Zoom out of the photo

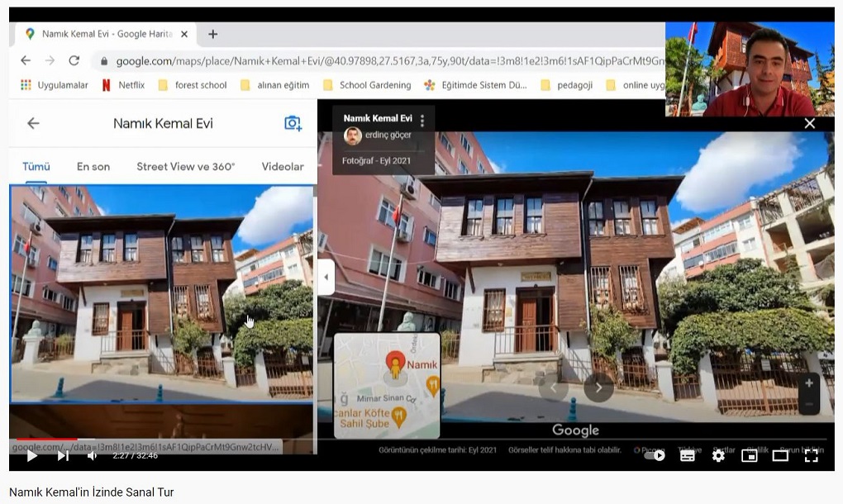pos(809,404)
